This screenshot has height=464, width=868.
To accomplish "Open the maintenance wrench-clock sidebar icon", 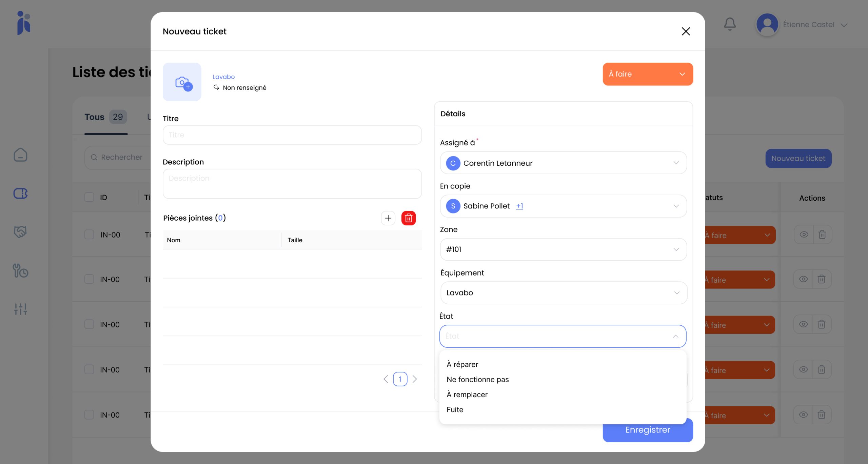I will tap(20, 270).
